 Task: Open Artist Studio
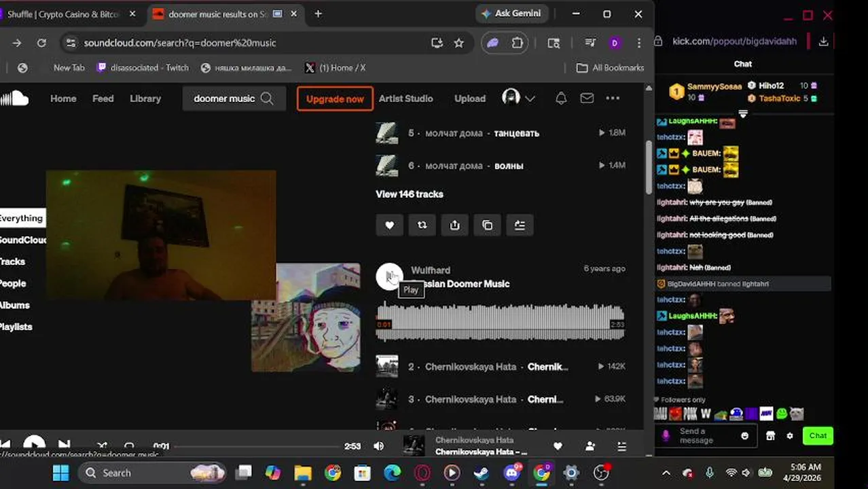click(405, 98)
